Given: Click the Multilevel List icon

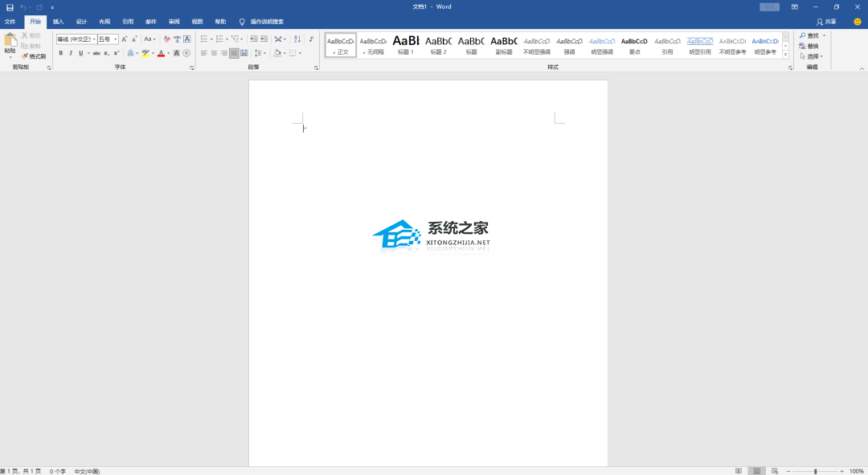Looking at the screenshot, I should pyautogui.click(x=235, y=39).
